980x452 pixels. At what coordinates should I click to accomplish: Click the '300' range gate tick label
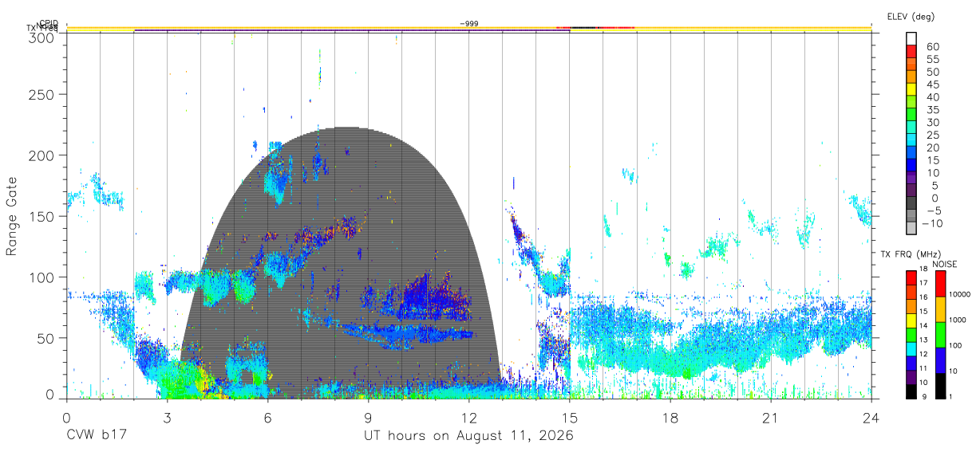(43, 37)
